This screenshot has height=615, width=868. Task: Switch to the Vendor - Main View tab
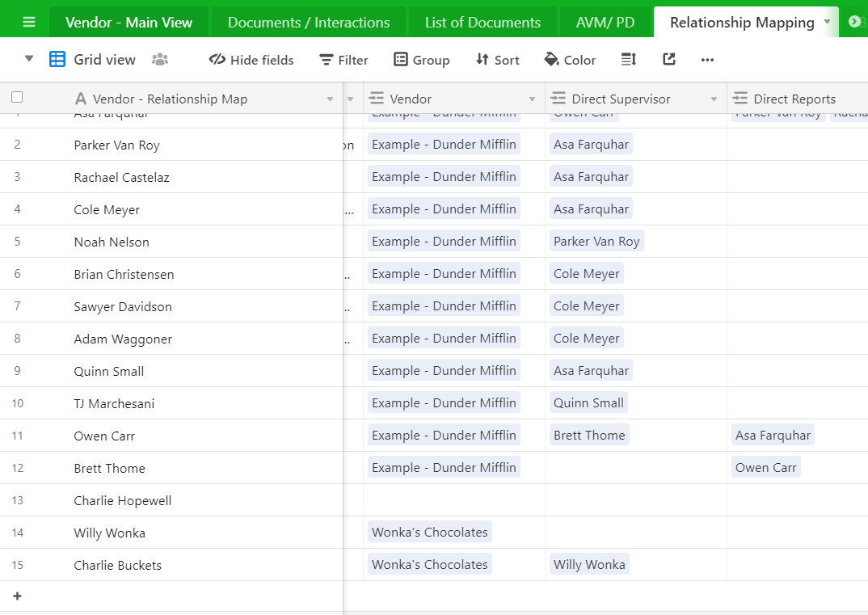click(x=129, y=22)
